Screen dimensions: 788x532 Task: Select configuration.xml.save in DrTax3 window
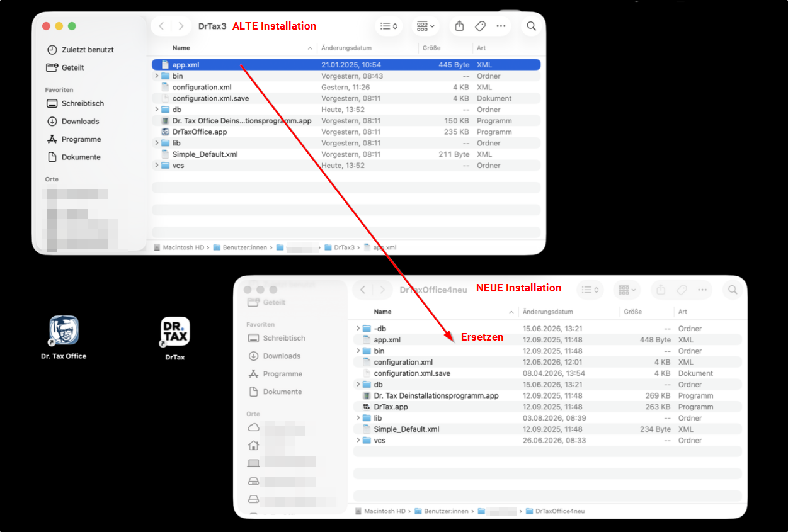click(346, 98)
